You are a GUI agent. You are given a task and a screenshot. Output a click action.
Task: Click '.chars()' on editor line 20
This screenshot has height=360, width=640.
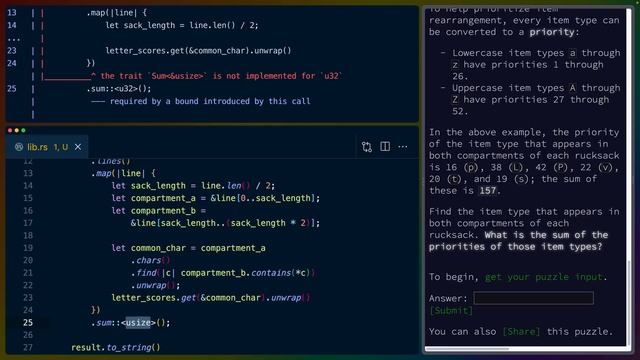(x=151, y=260)
